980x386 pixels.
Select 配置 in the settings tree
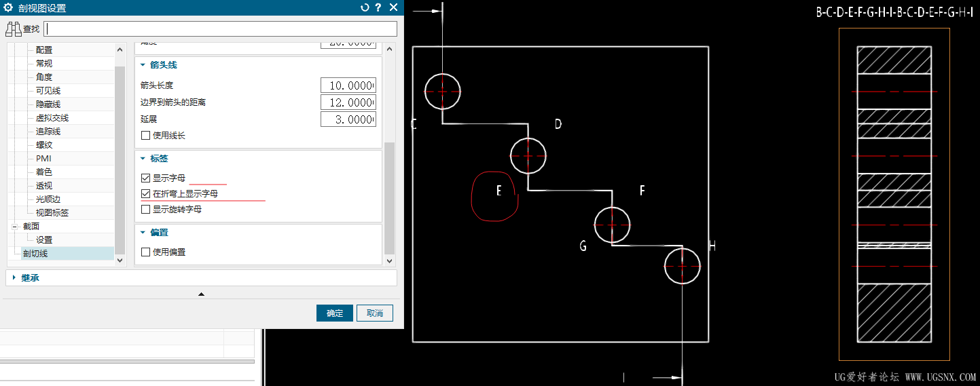(x=44, y=50)
